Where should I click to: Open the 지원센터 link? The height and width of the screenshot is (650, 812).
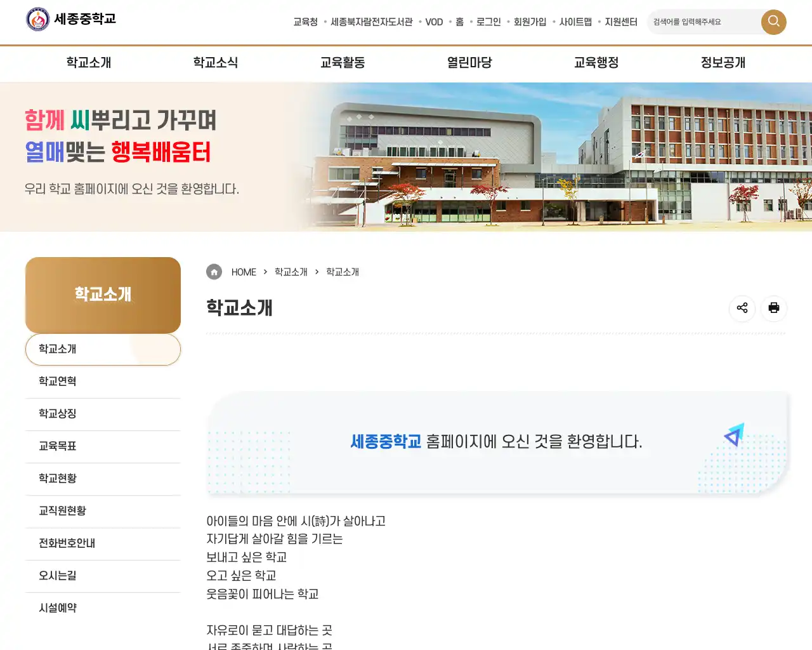coord(621,22)
